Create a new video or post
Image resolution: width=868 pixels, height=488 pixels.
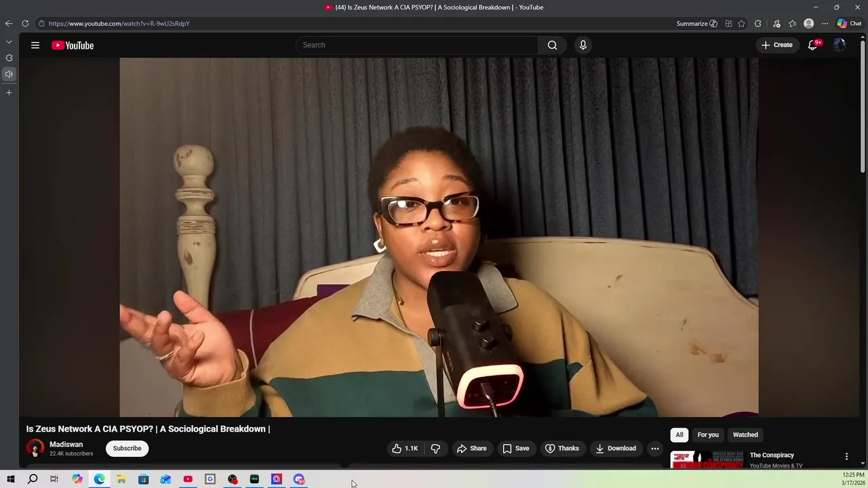click(x=777, y=45)
